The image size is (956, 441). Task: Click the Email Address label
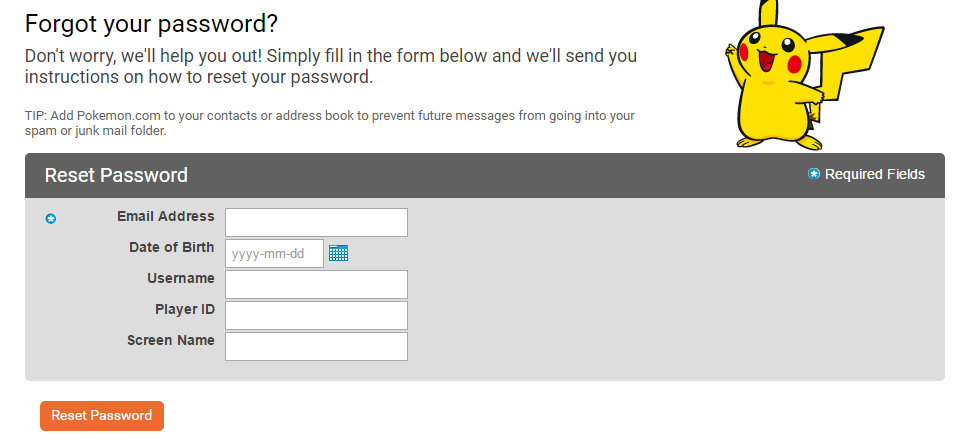(x=165, y=216)
